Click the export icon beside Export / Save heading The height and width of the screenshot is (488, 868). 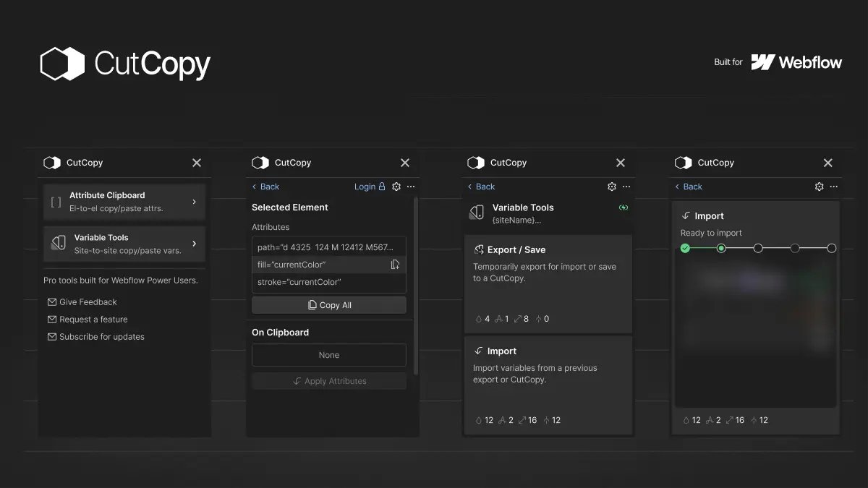479,249
